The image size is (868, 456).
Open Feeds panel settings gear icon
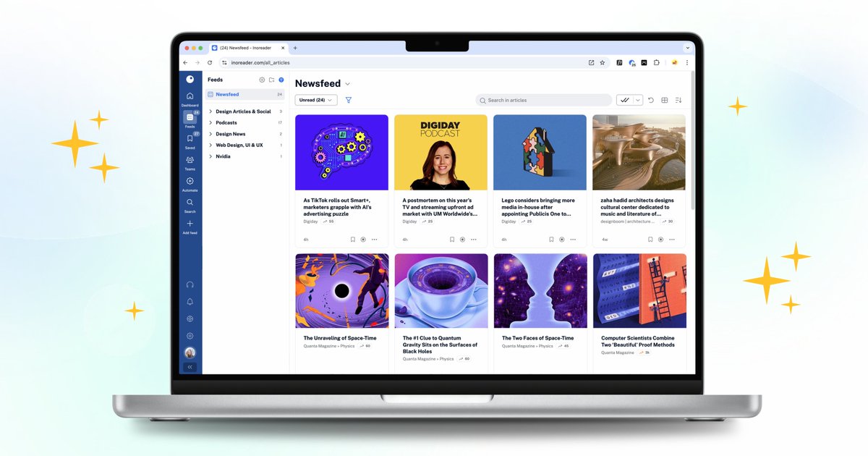tap(262, 80)
